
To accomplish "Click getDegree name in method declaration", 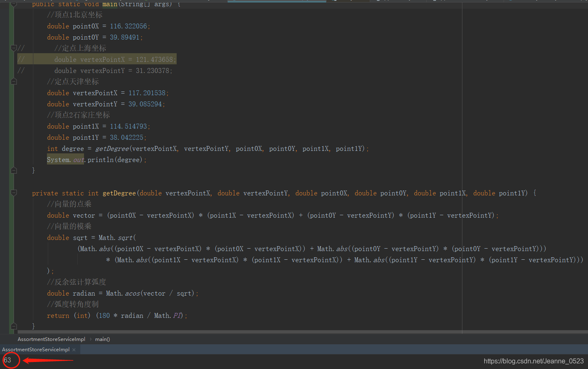I will 119,193.
